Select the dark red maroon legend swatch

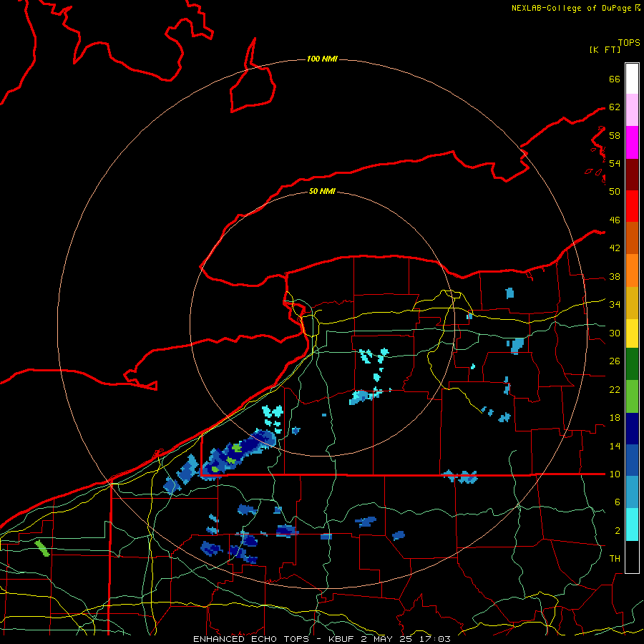pos(632,175)
